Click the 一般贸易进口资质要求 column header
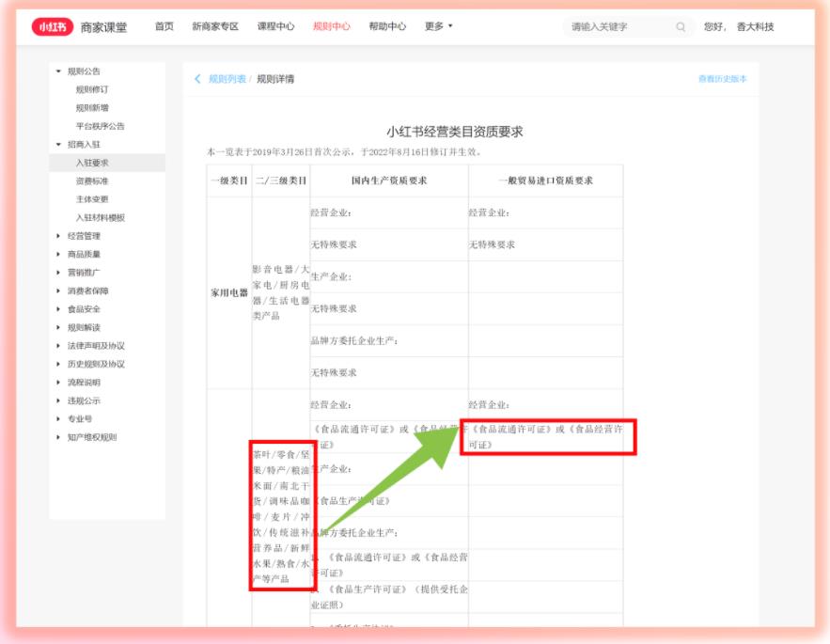The image size is (830, 644). pyautogui.click(x=546, y=181)
